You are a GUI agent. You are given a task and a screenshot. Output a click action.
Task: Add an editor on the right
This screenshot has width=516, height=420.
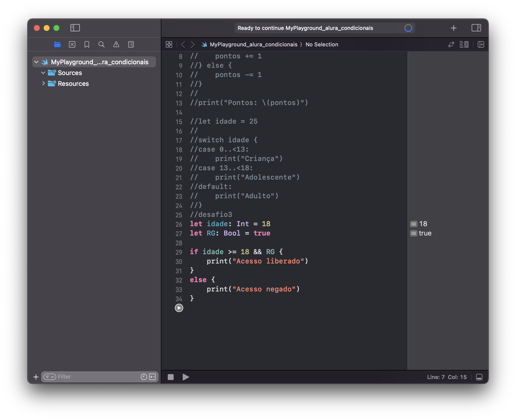pos(481,44)
